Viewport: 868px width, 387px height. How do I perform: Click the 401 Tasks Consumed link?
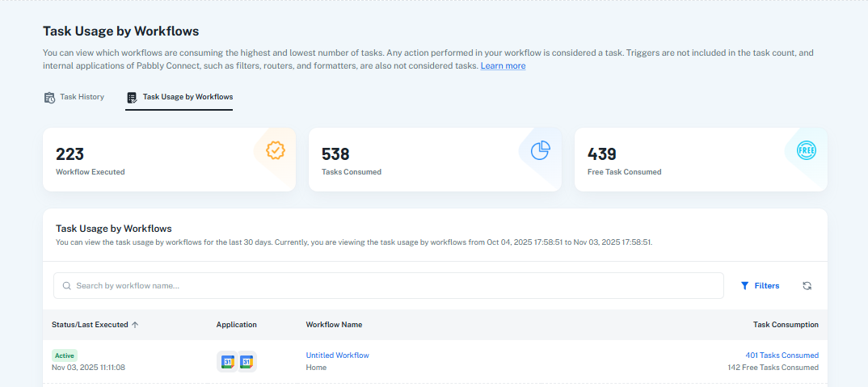(x=782, y=355)
